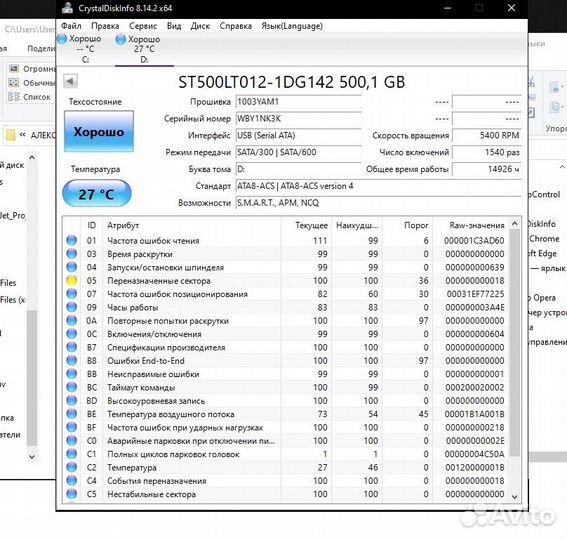Click the transfer mode field SATA/300 | SATA/600

click(298, 152)
